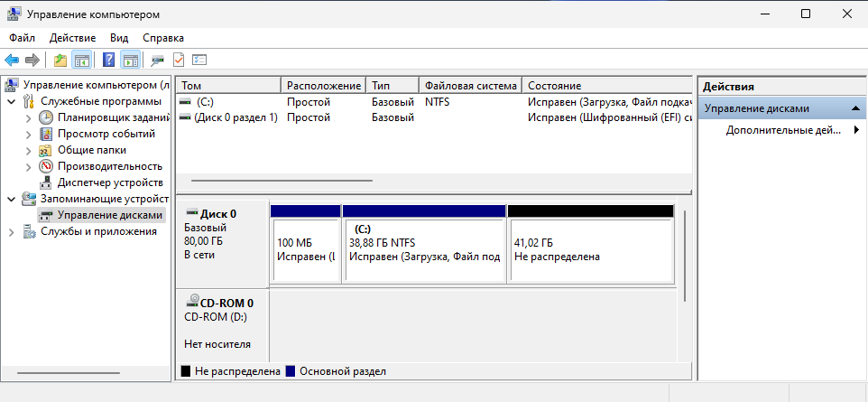Select the 100 МБ partition block
Viewport: 868px width, 402px height.
pyautogui.click(x=306, y=245)
